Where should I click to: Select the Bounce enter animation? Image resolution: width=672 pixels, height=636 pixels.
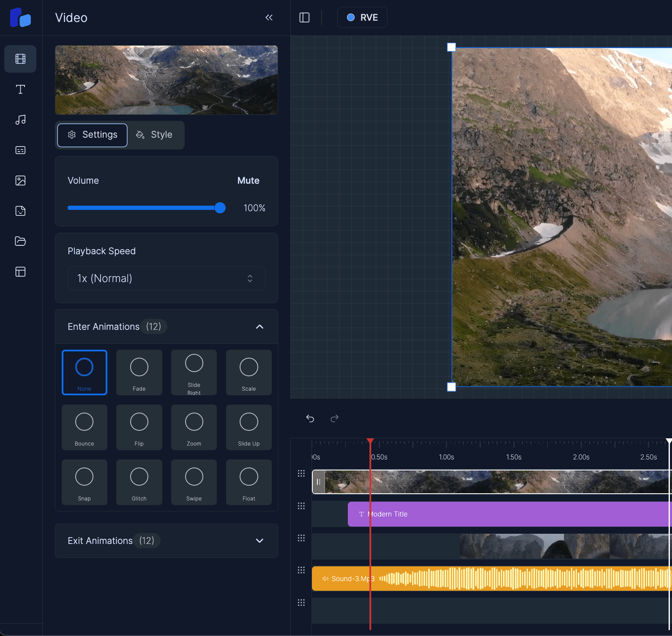[84, 427]
